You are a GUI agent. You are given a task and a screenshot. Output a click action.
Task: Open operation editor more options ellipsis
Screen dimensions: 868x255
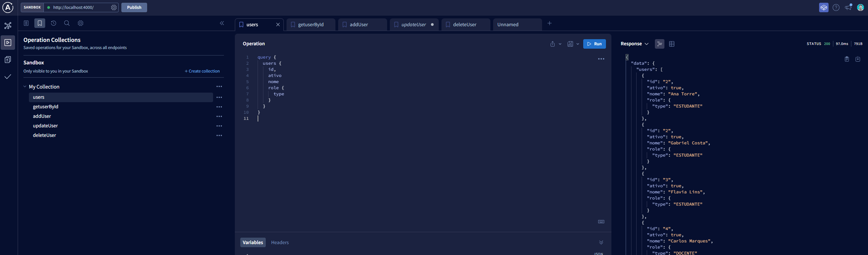click(x=601, y=59)
